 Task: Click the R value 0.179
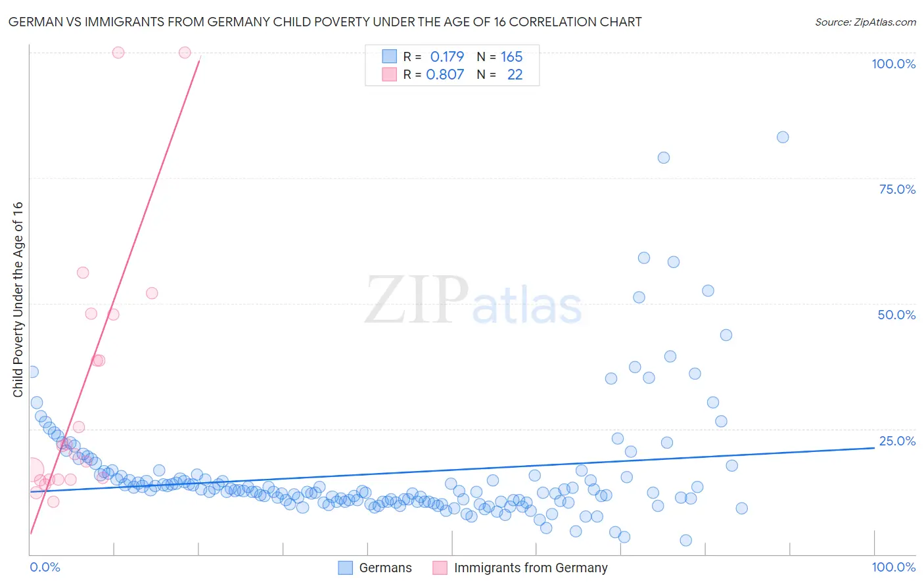[447, 56]
